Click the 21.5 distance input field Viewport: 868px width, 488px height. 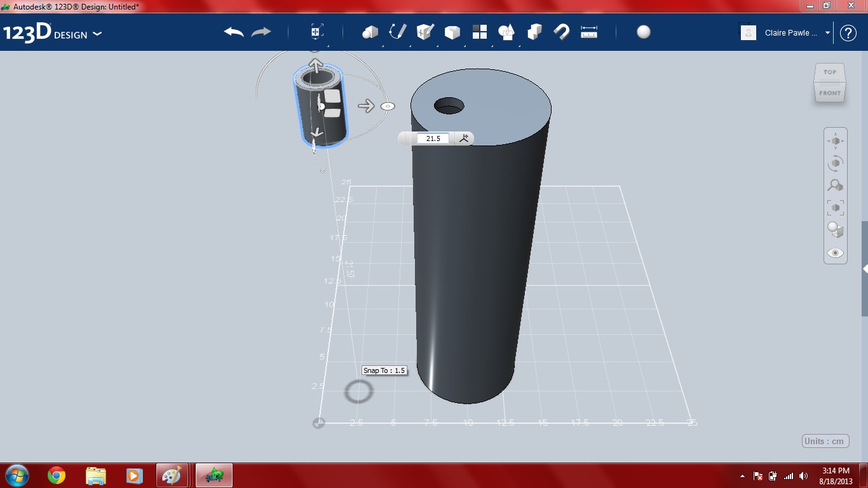[x=433, y=139]
